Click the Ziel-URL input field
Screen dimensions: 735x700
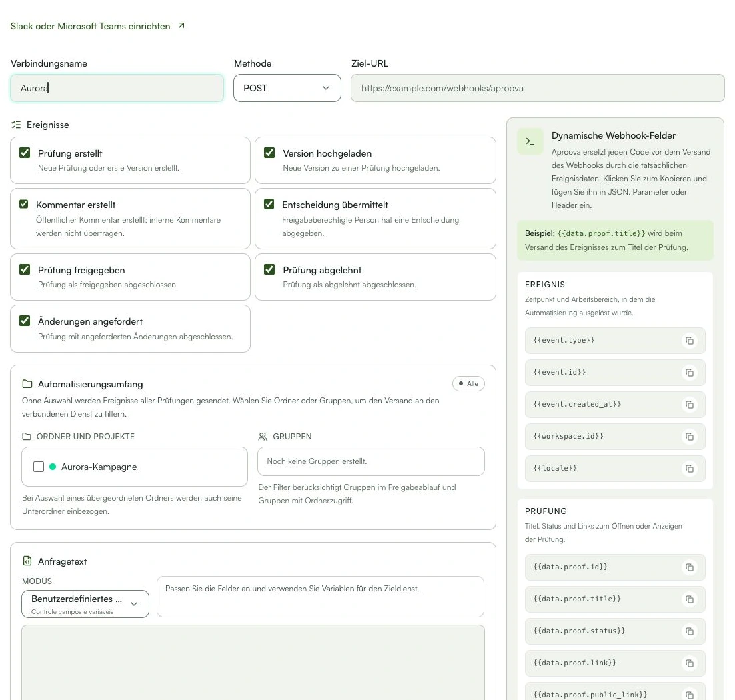click(538, 88)
